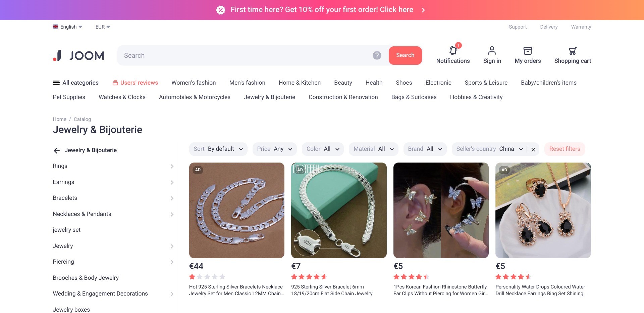Click the Joom logo
Viewport: 644px width, 313px height.
(78, 55)
